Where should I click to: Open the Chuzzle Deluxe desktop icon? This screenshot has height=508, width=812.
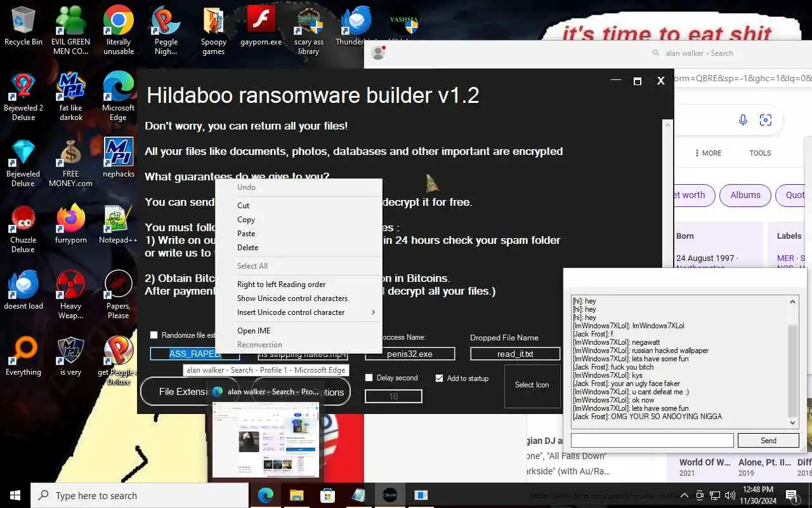[23, 229]
